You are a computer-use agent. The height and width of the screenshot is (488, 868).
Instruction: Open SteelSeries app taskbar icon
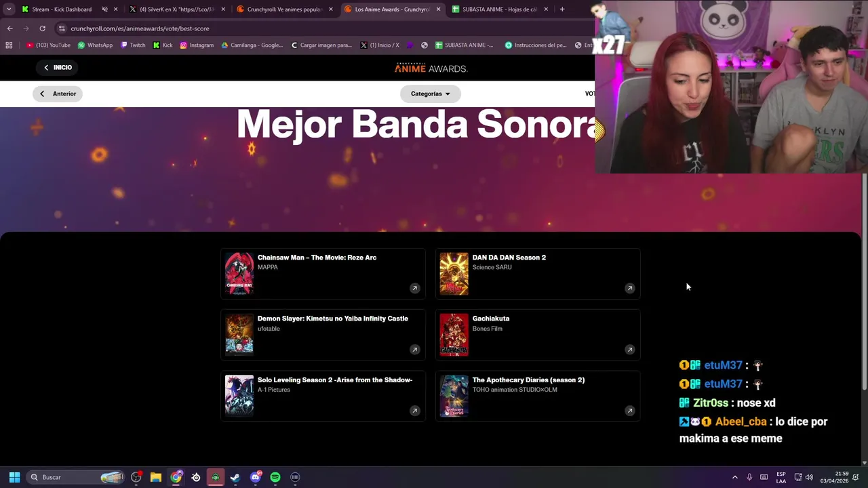tap(196, 477)
